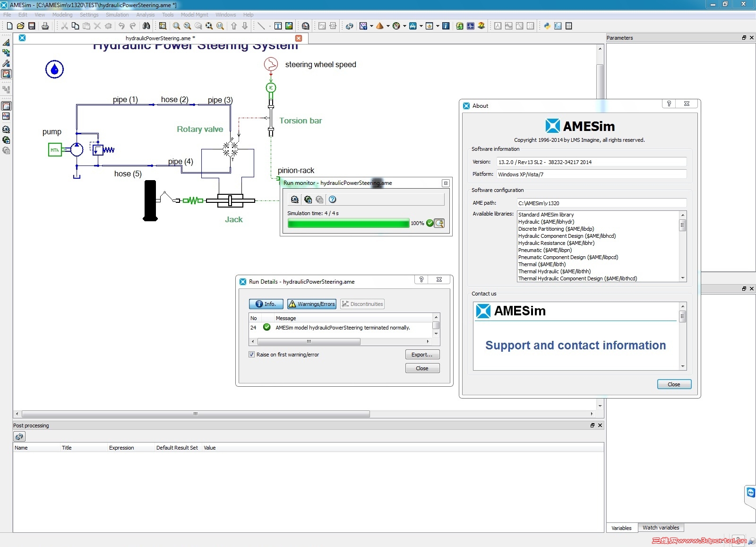
Task: Close the About dialog with Close button
Action: coord(674,384)
